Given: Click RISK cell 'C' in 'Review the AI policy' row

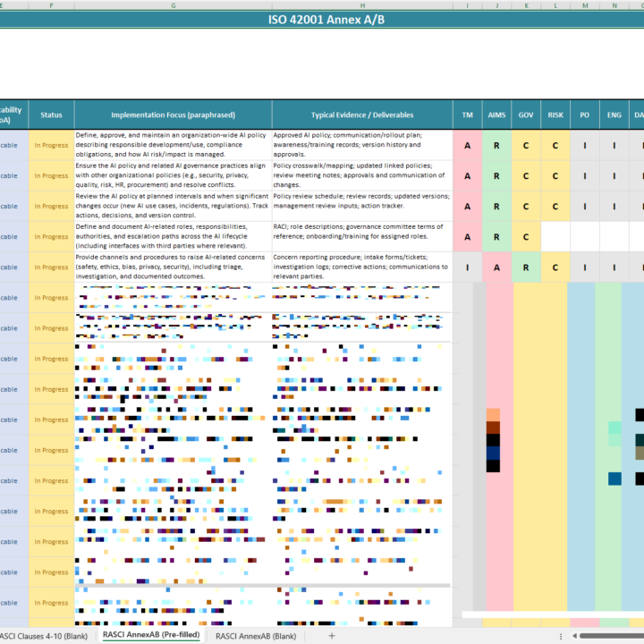Looking at the screenshot, I should (555, 207).
